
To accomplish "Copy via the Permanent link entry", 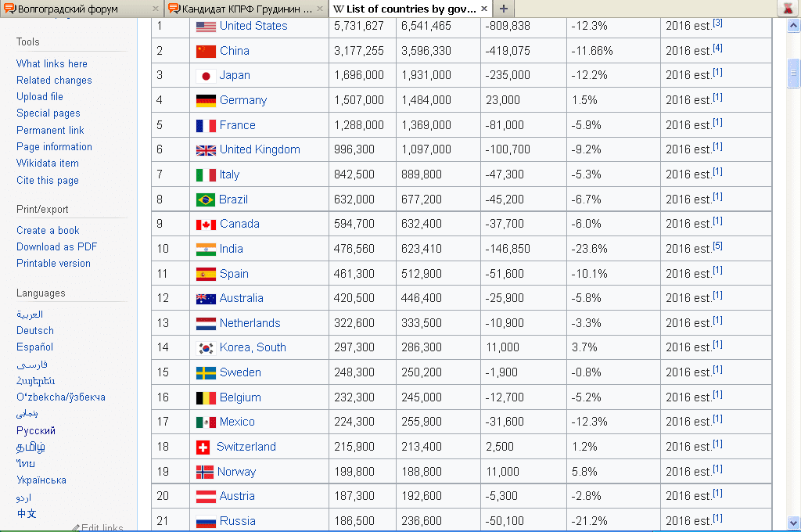I will pos(50,131).
